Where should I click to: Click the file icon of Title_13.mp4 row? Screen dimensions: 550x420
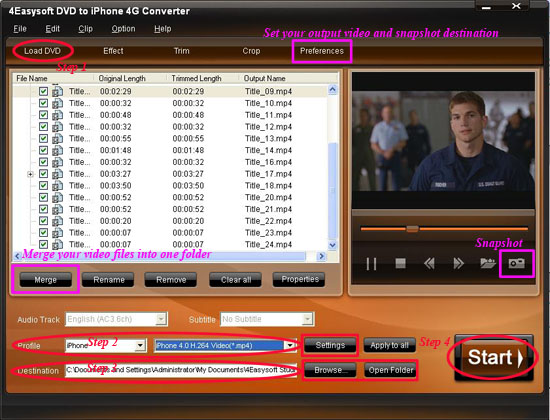coord(58,139)
